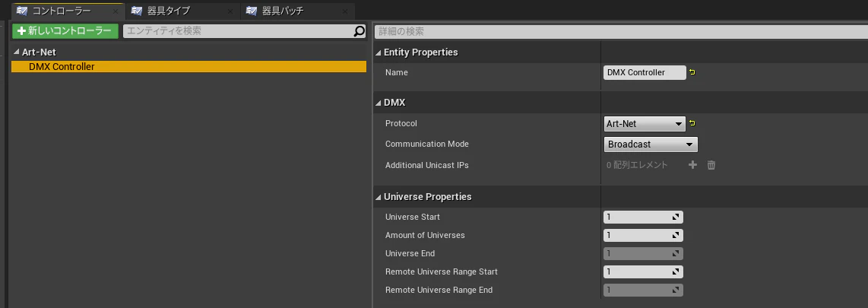Select DMX Controller in the tree
Screen dimensions: 868x308
(188, 66)
